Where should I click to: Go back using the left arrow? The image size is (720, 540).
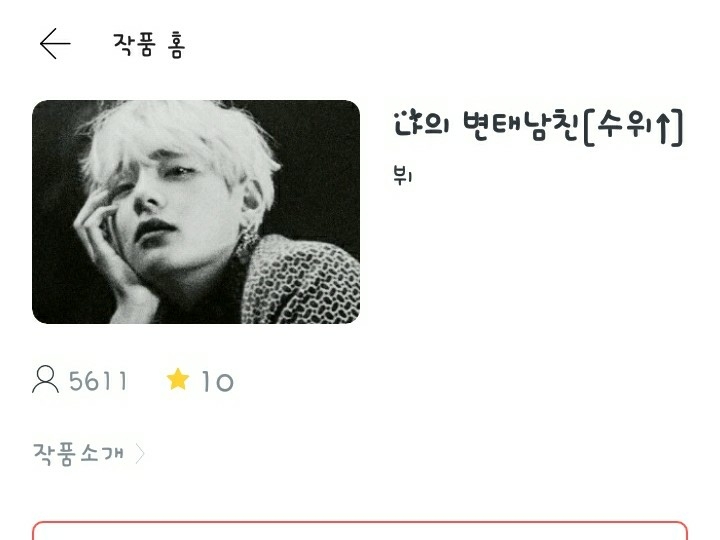55,44
